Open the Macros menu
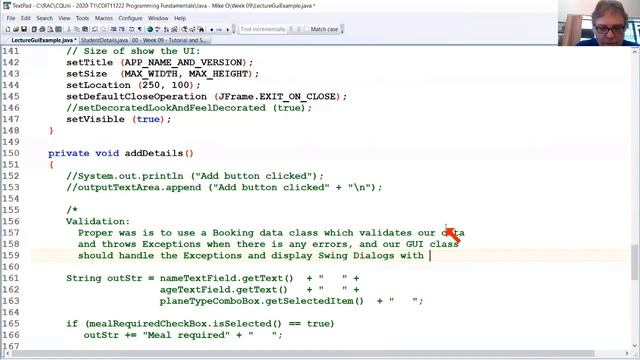 coord(104,18)
